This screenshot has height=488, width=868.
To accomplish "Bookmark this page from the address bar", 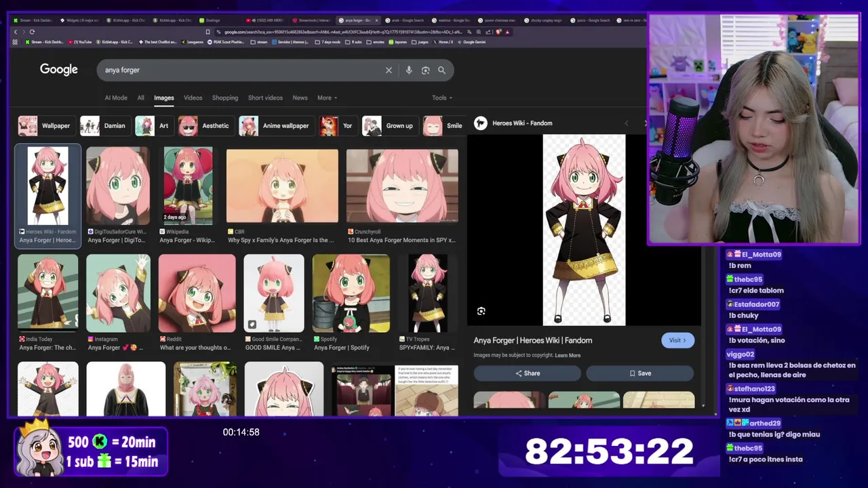I will [x=208, y=32].
